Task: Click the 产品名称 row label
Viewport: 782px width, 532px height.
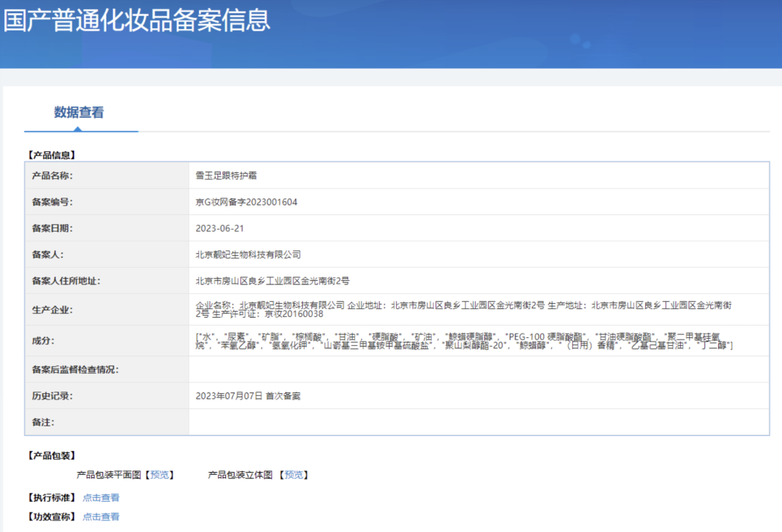Action: point(52,175)
